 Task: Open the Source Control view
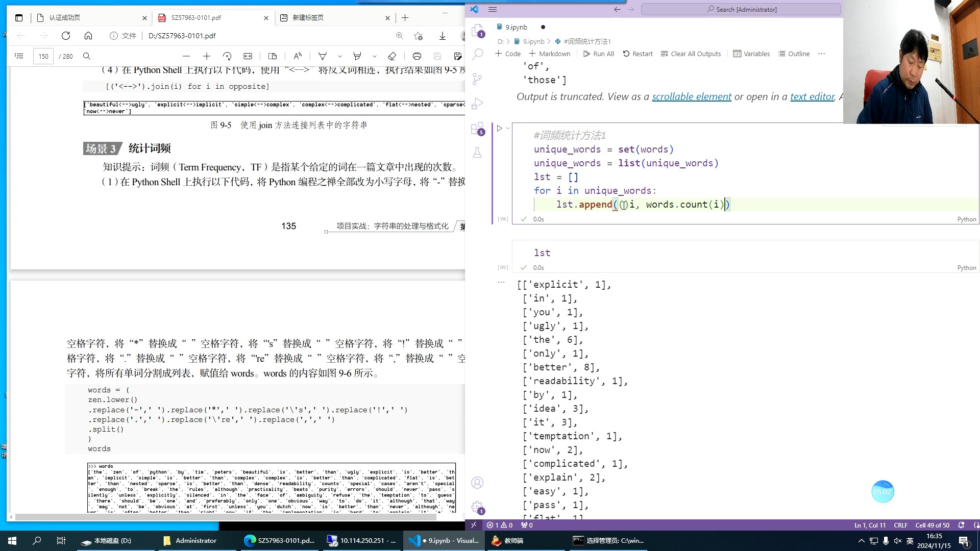[x=477, y=79]
